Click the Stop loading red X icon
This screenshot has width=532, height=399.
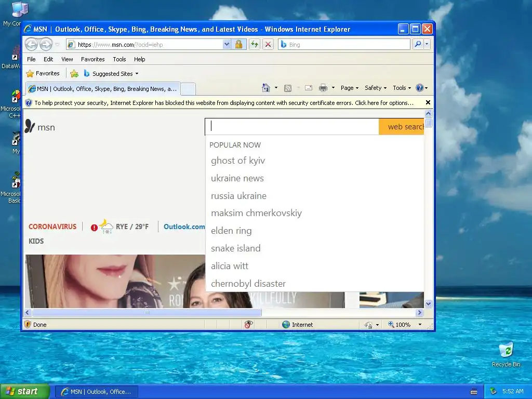coord(268,45)
